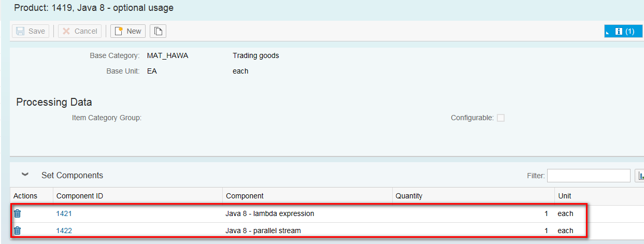The height and width of the screenshot is (244, 644).
Task: Open the info messages (1) indicator
Action: 624,31
